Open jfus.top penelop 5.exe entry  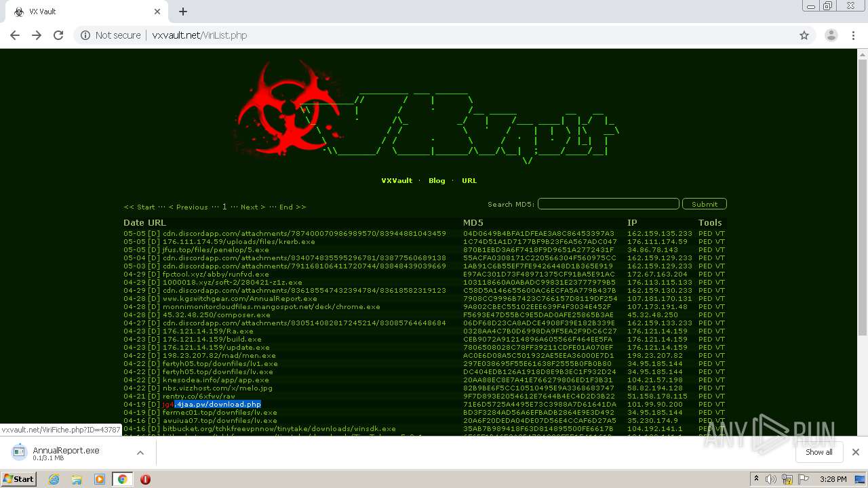point(216,250)
